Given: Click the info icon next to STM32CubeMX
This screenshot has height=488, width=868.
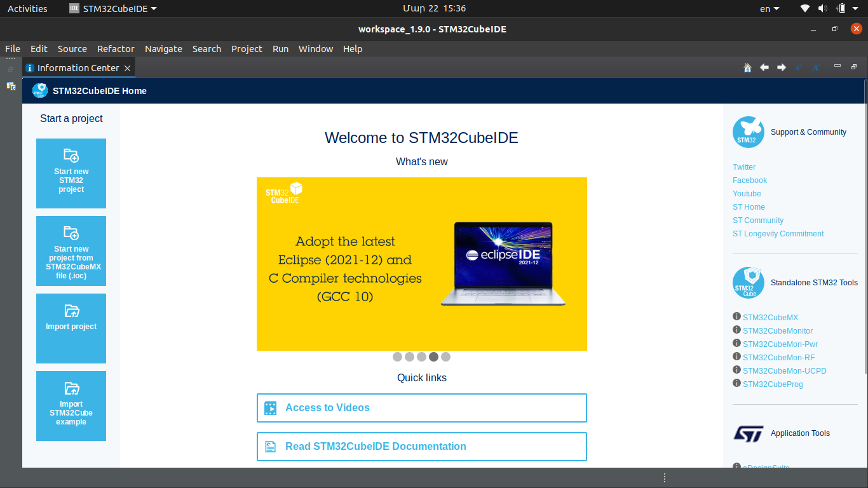Looking at the screenshot, I should (736, 316).
